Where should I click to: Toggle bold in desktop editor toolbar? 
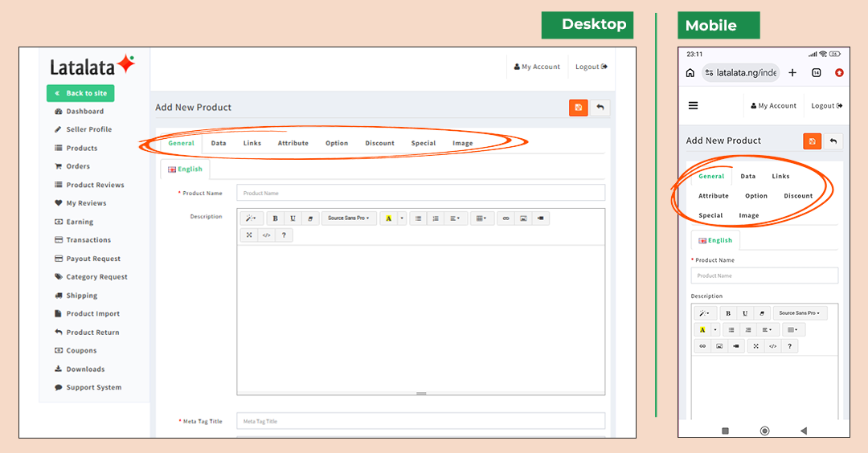click(x=275, y=218)
